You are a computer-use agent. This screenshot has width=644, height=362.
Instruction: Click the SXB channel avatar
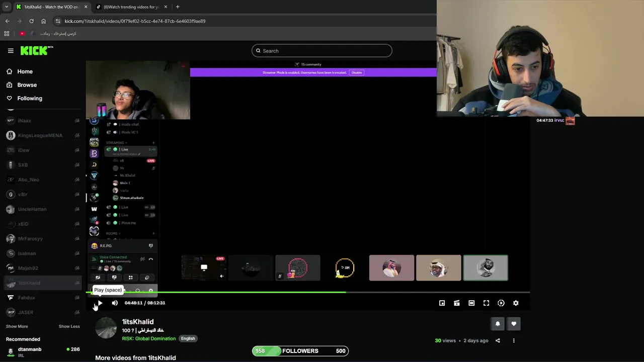(11, 165)
